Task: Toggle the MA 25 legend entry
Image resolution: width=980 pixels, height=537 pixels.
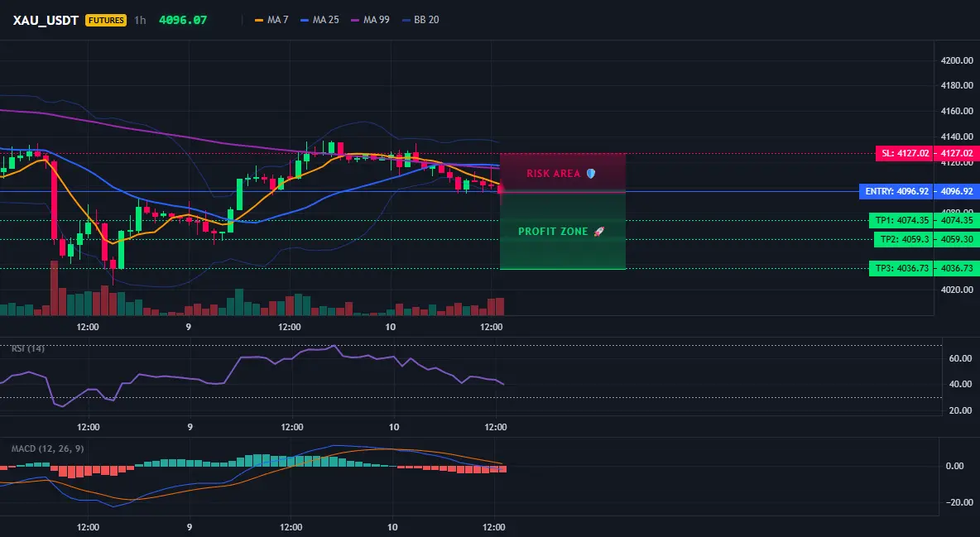Action: coord(320,20)
